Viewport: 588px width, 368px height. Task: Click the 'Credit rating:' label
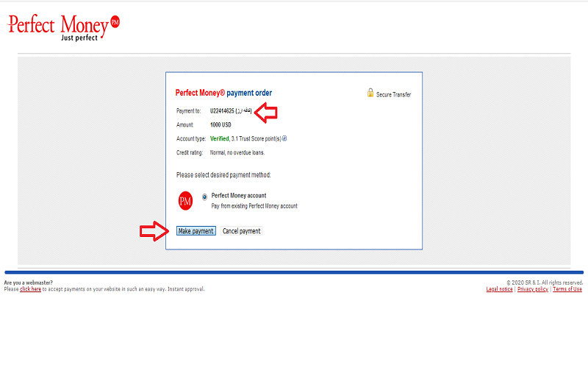pos(190,152)
